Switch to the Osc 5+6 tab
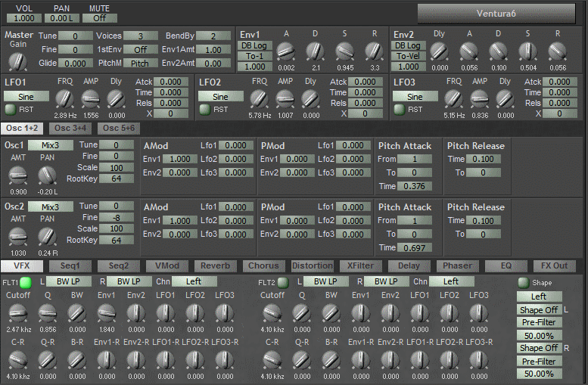The width and height of the screenshot is (588, 385). click(119, 129)
